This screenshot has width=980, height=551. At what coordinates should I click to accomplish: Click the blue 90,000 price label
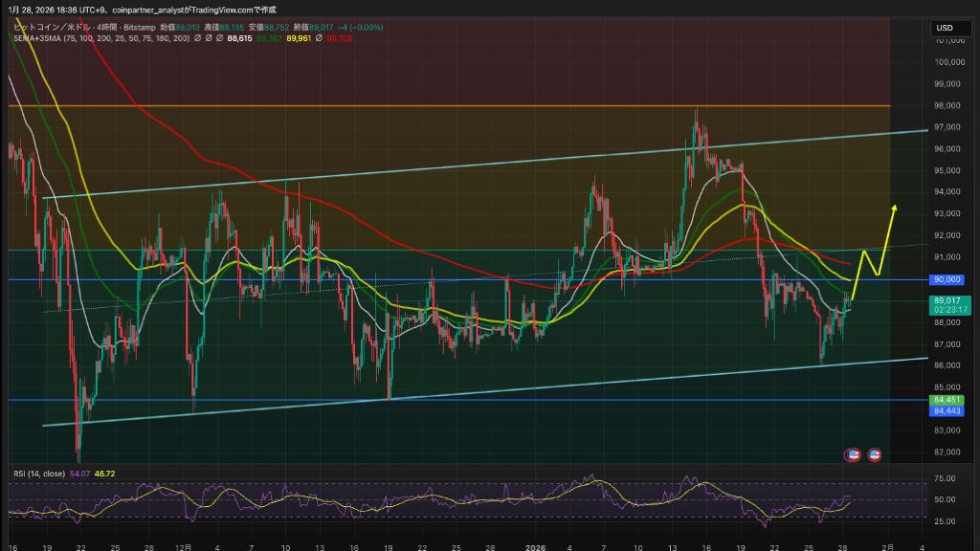pos(946,279)
